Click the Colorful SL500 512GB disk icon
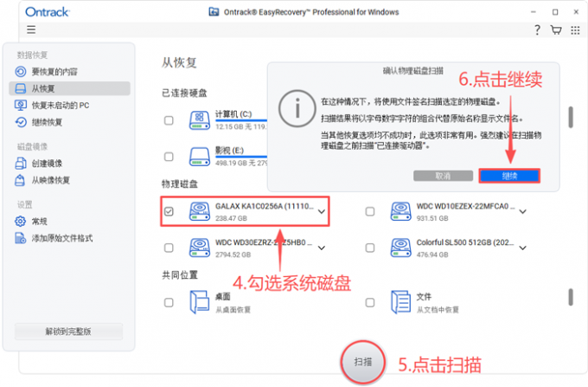The height and width of the screenshot is (387, 588). [x=401, y=248]
